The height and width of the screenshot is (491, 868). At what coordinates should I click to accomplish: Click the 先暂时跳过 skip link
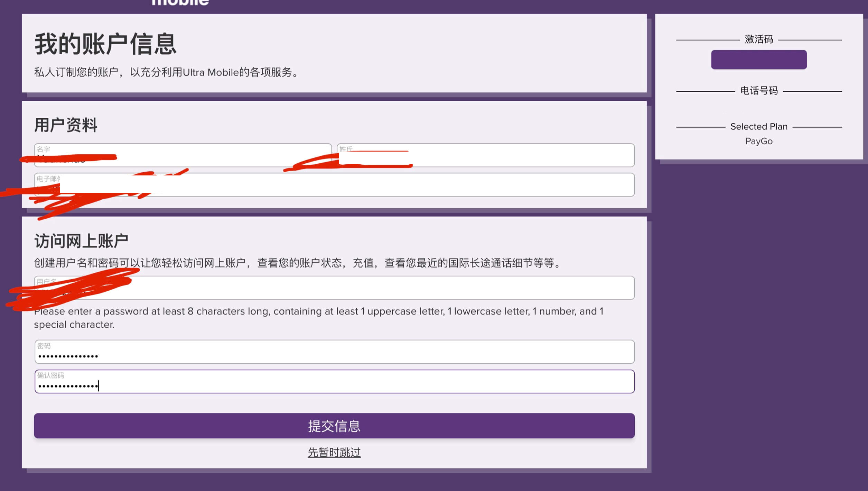pos(334,452)
